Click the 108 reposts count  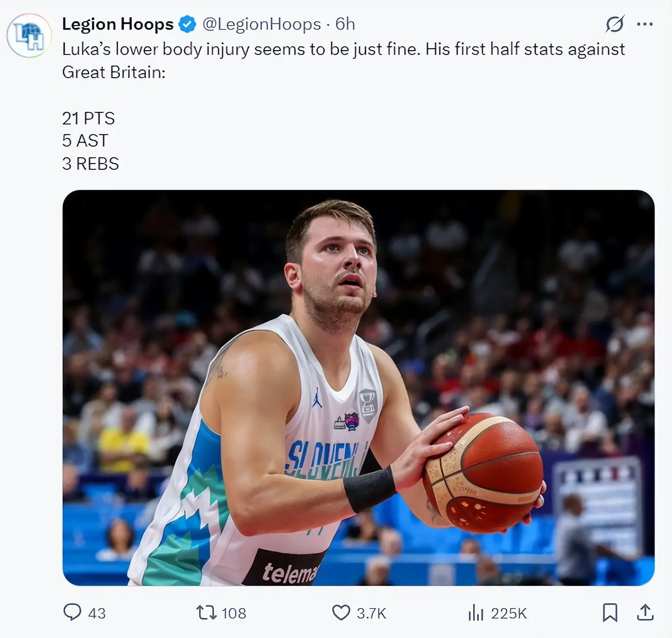point(234,613)
